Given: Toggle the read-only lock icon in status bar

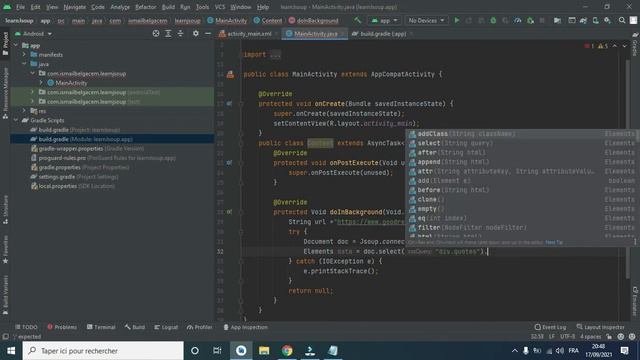Looking at the screenshot, I should coord(609,337).
